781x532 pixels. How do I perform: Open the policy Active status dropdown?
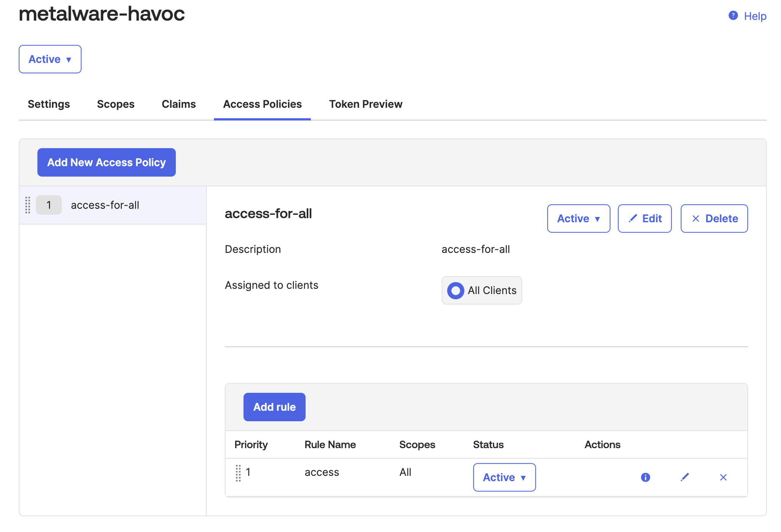pos(579,219)
